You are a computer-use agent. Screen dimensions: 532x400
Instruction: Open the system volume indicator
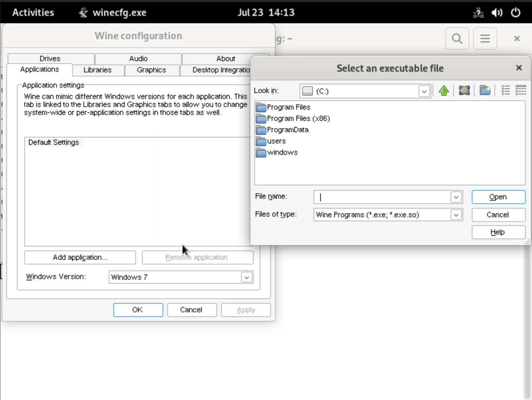pos(497,13)
